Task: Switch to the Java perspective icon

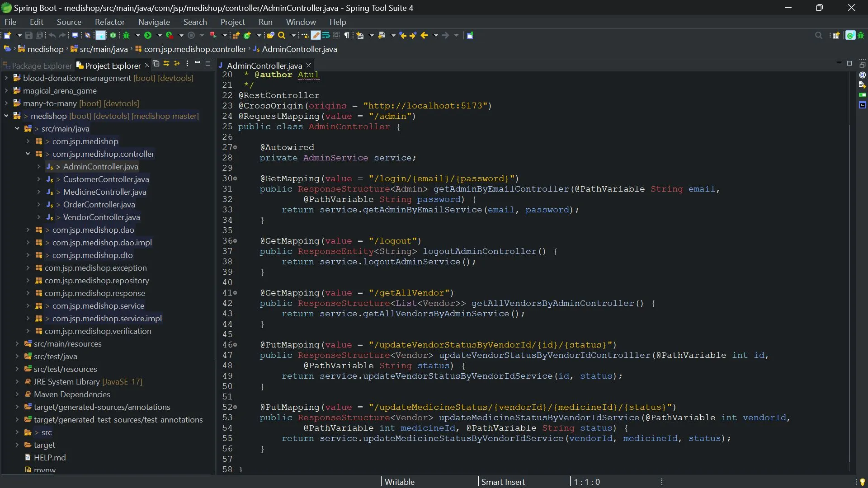Action: (850, 35)
